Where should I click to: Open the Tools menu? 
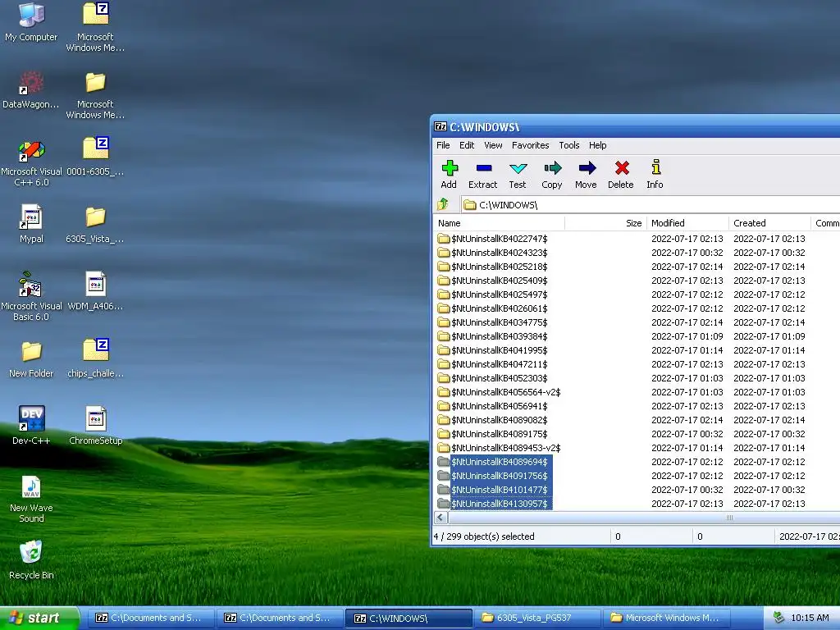coord(569,145)
